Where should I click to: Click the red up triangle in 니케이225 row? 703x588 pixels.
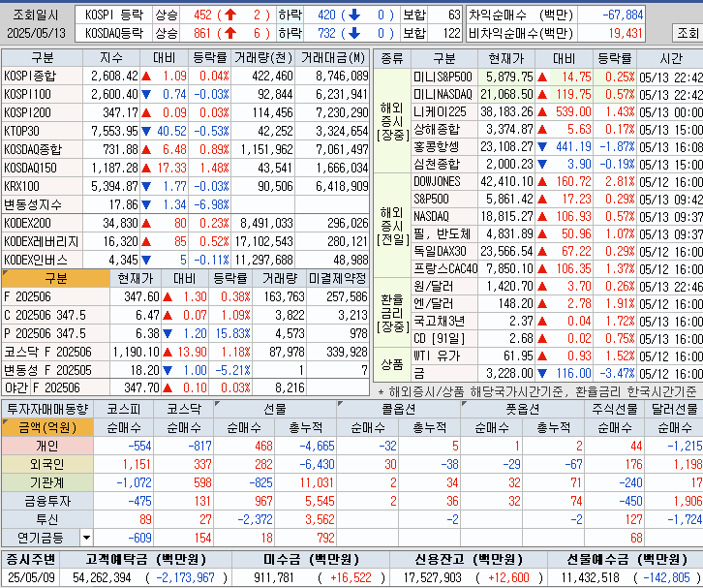[x=542, y=112]
